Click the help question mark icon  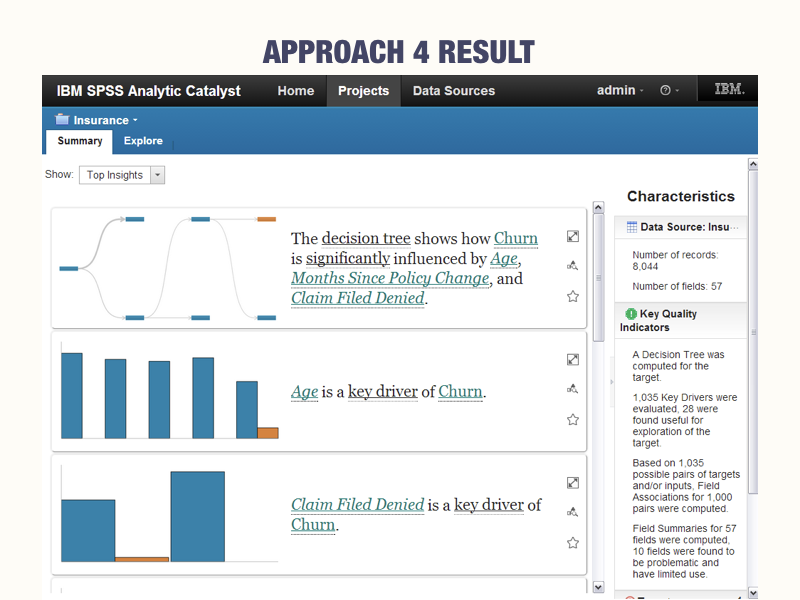[x=666, y=91]
